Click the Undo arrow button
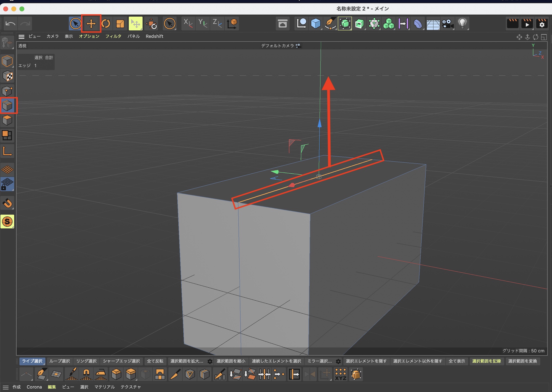 (x=10, y=24)
